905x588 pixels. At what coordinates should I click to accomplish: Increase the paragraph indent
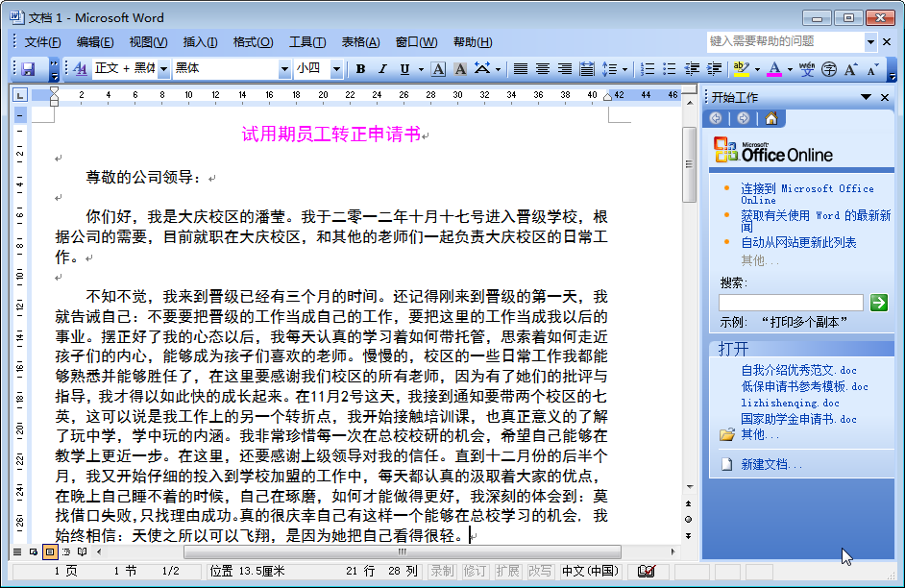coord(714,69)
